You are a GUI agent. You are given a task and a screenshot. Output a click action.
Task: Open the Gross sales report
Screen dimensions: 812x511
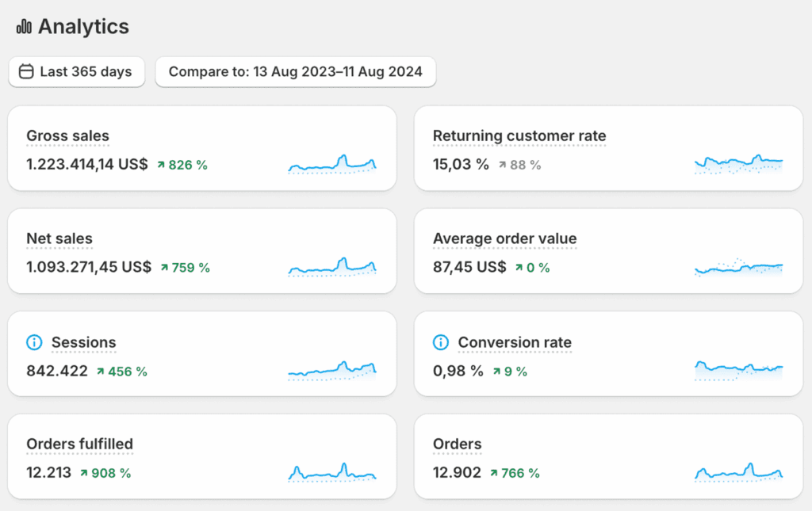point(67,136)
